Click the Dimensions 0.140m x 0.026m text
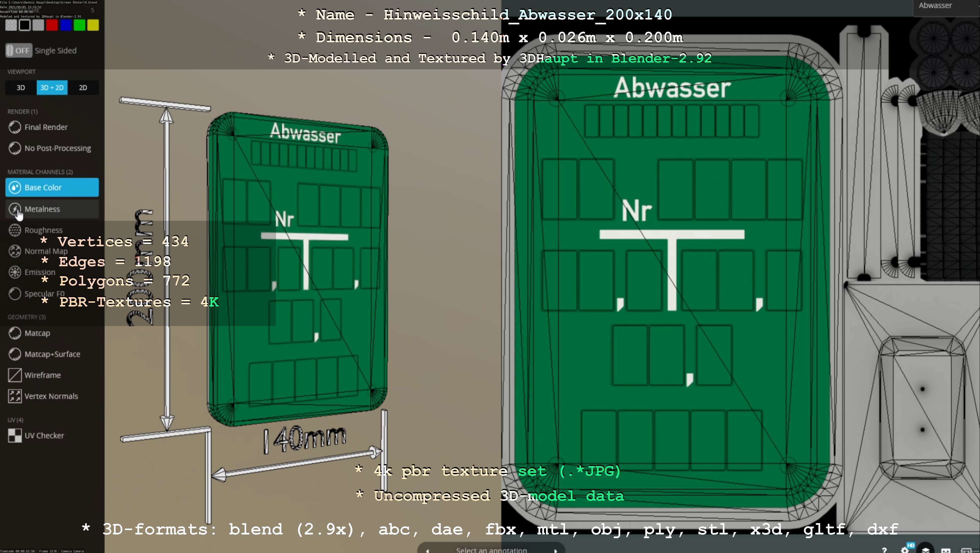This screenshot has height=553, width=980. 490,37
